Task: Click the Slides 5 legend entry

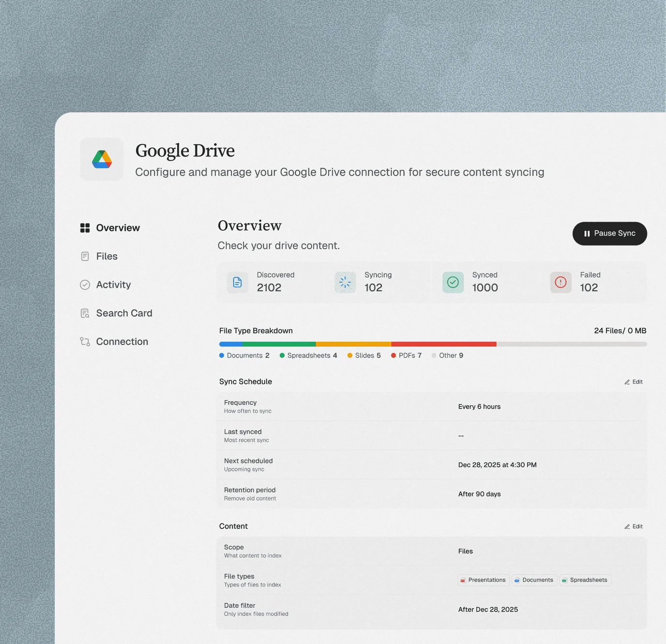Action: (x=364, y=356)
